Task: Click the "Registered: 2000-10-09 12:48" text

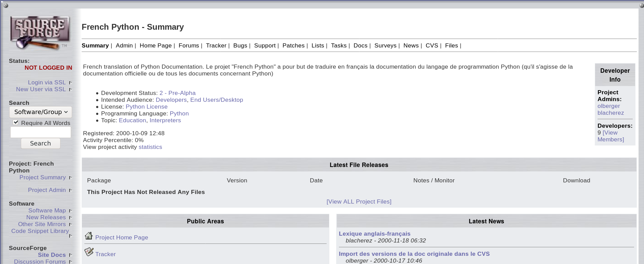Action: (x=124, y=133)
